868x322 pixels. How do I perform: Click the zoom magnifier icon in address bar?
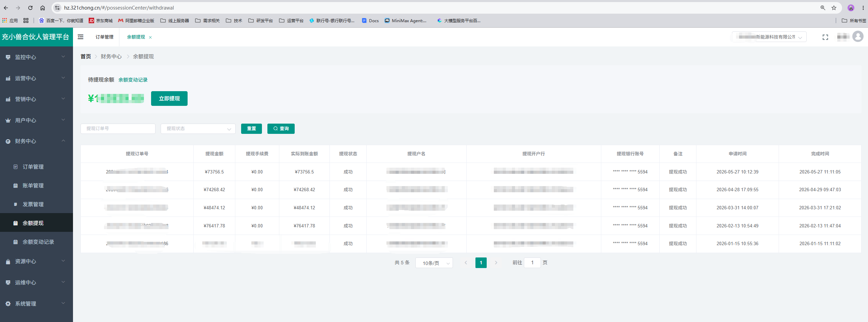[x=823, y=8]
